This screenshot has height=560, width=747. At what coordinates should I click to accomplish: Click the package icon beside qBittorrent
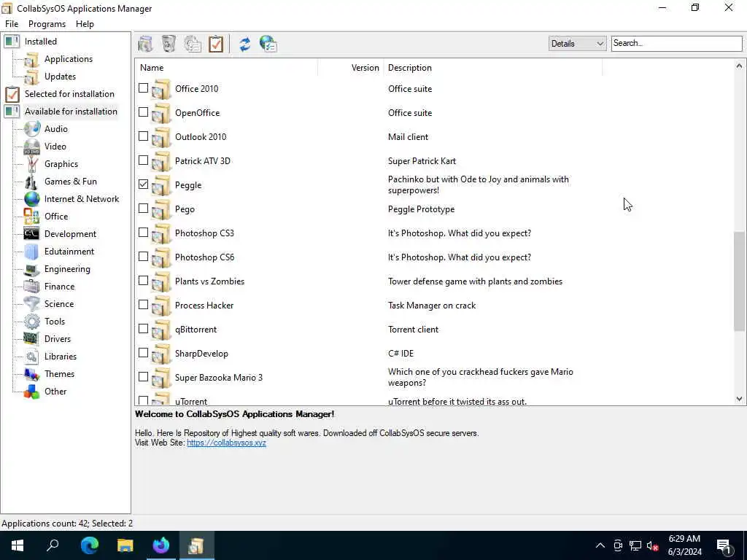[x=161, y=330]
